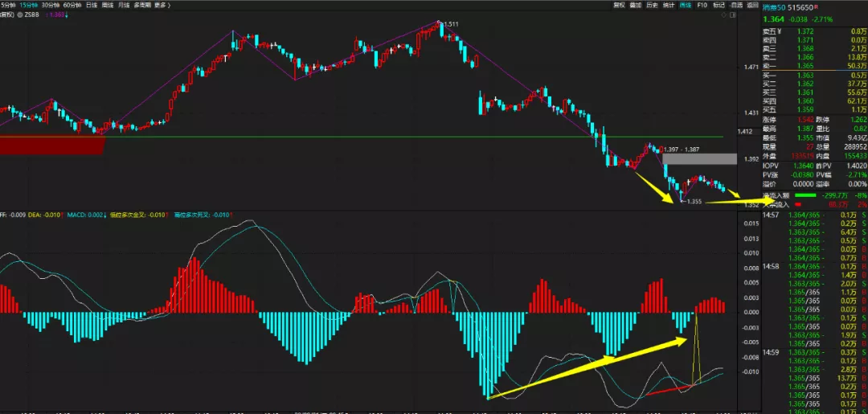Screen dimensions: 868x414
Task: Click the 卖一 price 1.365
Action: [x=805, y=66]
